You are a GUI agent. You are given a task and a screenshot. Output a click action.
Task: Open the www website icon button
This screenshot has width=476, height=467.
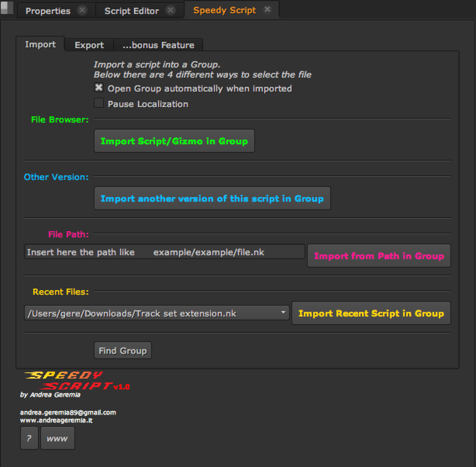57,438
